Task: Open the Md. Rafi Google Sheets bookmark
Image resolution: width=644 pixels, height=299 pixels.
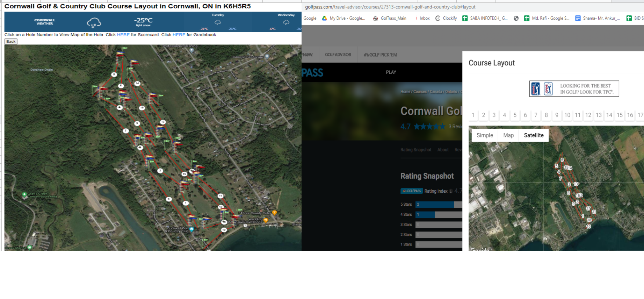Action: (x=547, y=18)
